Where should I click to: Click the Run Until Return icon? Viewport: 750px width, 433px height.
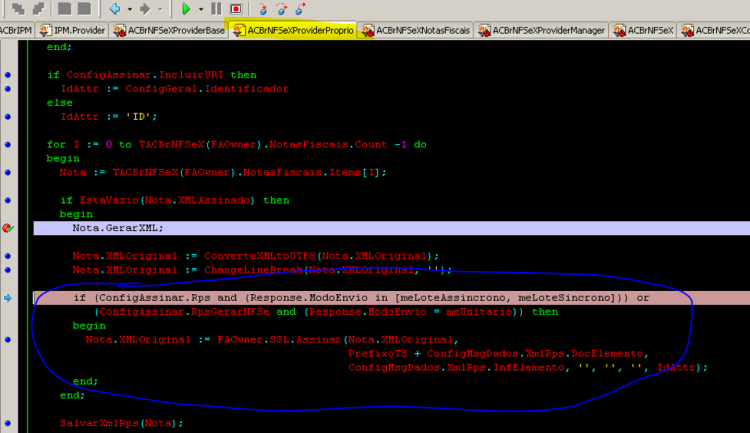coord(300,9)
